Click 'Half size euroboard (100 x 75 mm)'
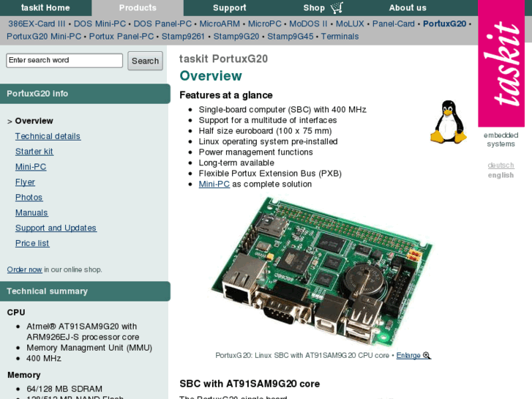 (x=266, y=131)
